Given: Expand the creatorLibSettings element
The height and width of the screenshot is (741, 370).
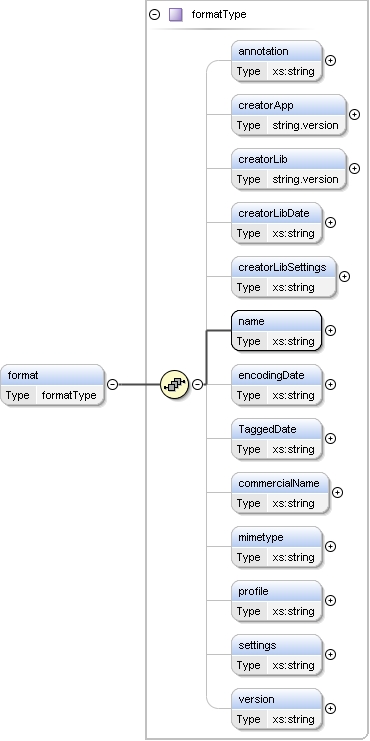Looking at the screenshot, I should click(345, 276).
